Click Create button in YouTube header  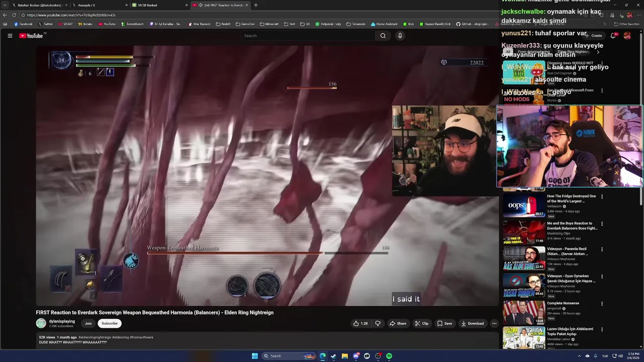pos(594,36)
